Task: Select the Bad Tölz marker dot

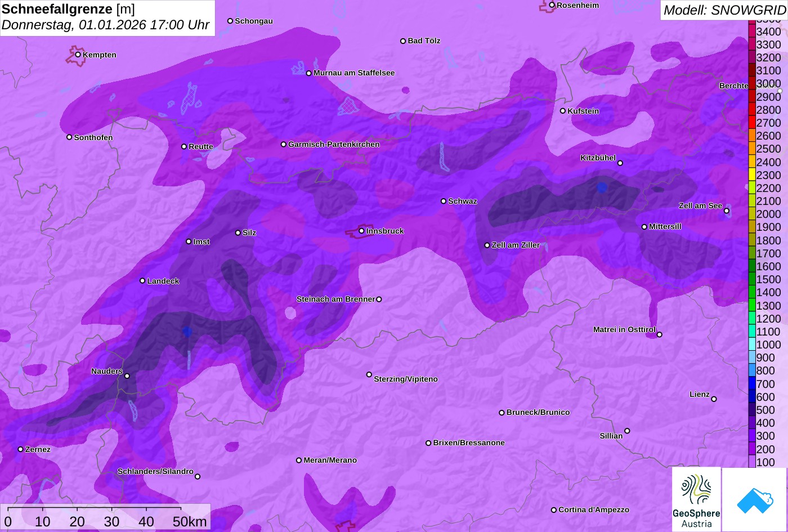Action: click(x=403, y=41)
